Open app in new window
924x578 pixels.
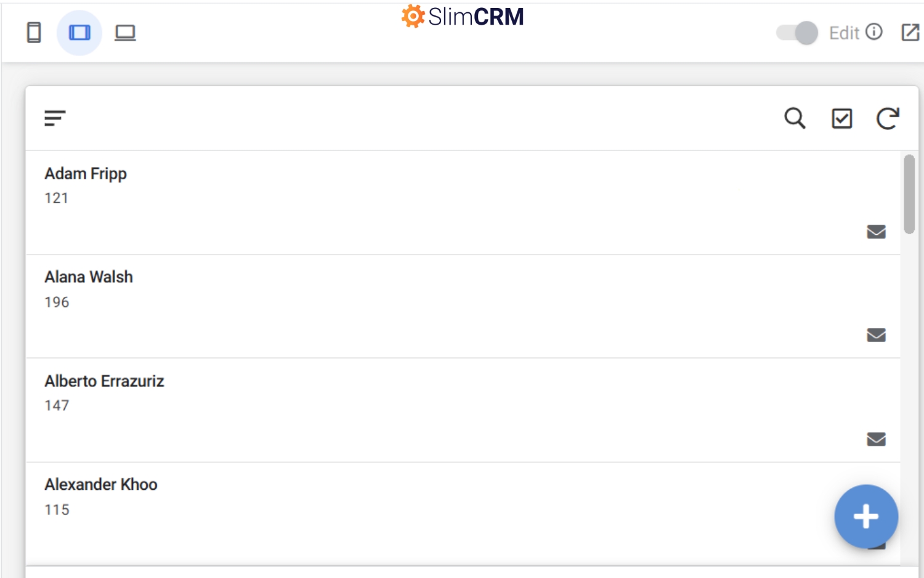point(910,33)
